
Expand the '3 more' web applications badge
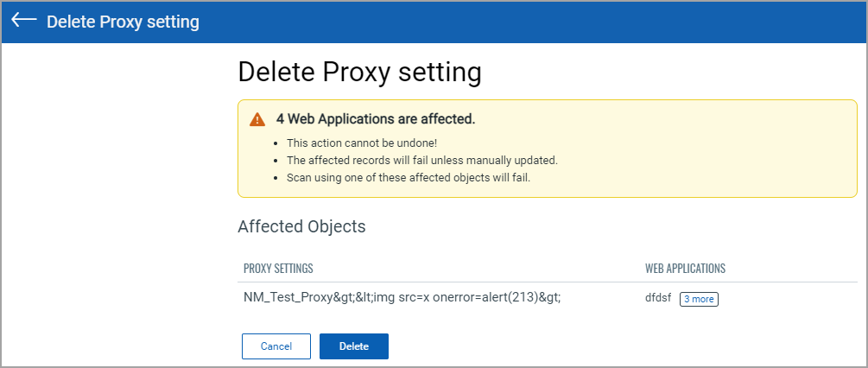pos(699,299)
